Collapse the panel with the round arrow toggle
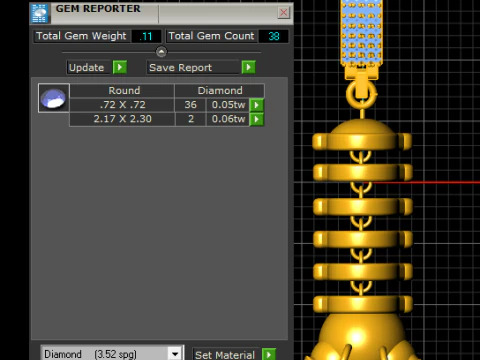 click(x=161, y=52)
